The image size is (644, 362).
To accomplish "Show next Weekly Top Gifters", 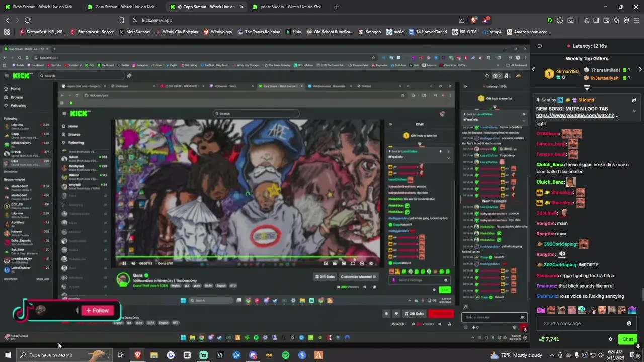I will click(640, 70).
